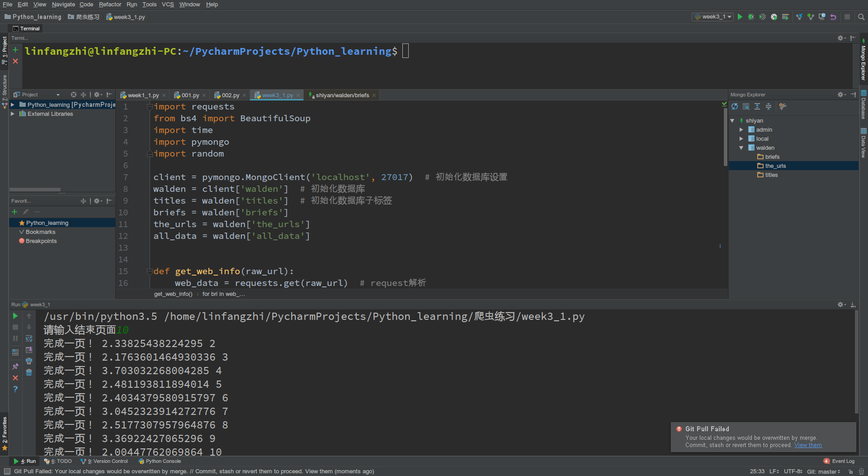Open TODO tool window
This screenshot has width=868, height=476.
[58, 462]
